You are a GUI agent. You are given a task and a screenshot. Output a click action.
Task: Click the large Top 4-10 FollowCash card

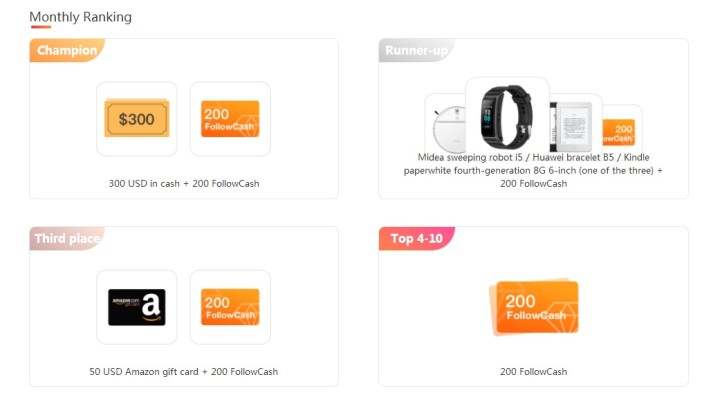pos(534,307)
